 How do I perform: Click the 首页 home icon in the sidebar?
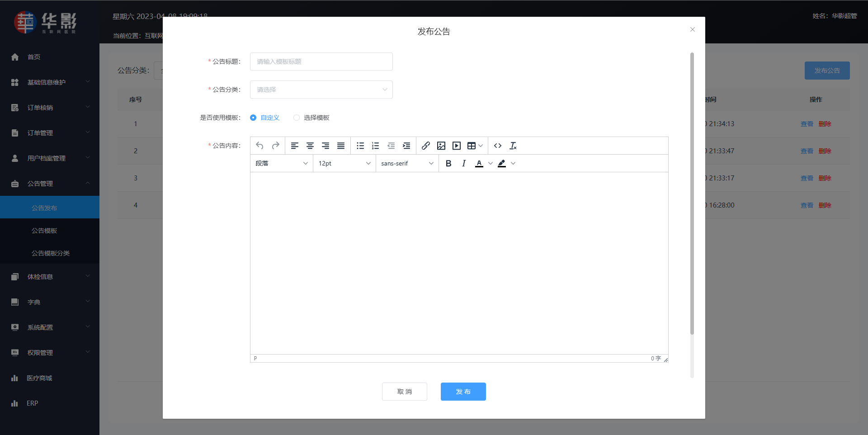(15, 57)
